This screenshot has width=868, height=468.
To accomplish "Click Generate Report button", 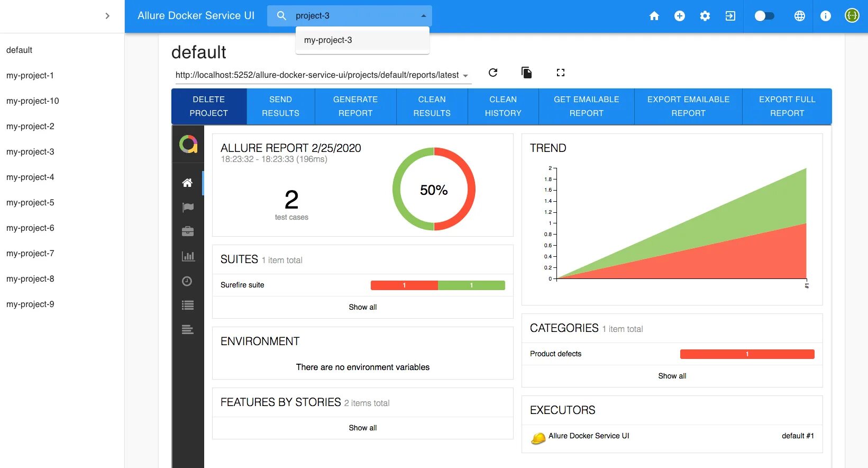I will coord(355,106).
